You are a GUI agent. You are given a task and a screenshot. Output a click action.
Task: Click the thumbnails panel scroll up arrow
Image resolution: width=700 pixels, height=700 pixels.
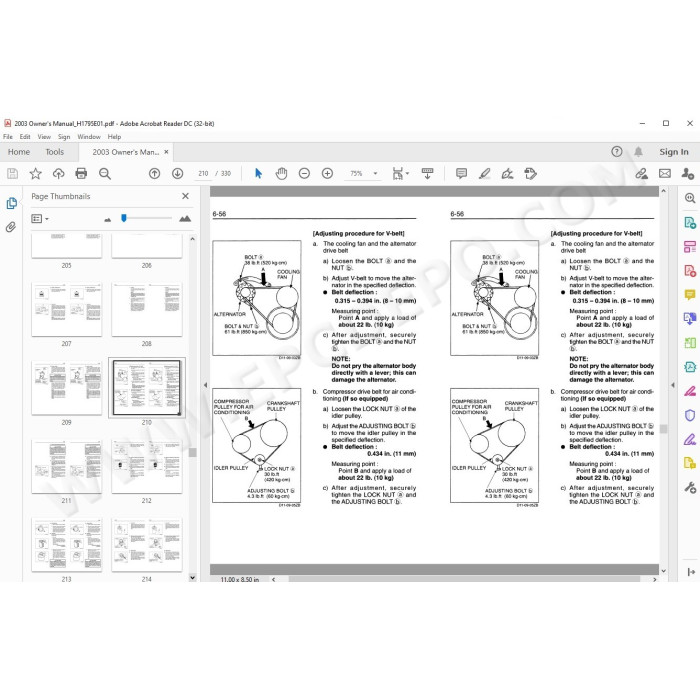192,239
